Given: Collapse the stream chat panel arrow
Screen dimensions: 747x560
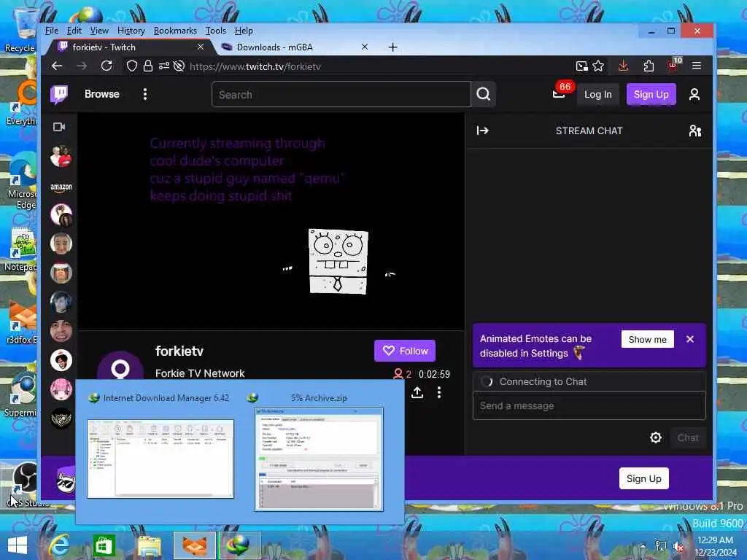Looking at the screenshot, I should [483, 131].
